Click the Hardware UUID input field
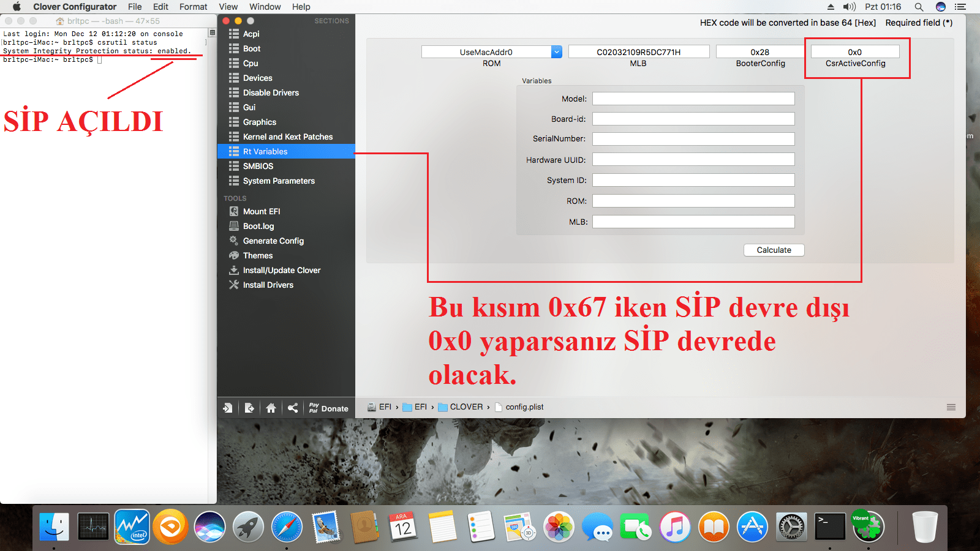This screenshot has height=551, width=980. point(693,159)
